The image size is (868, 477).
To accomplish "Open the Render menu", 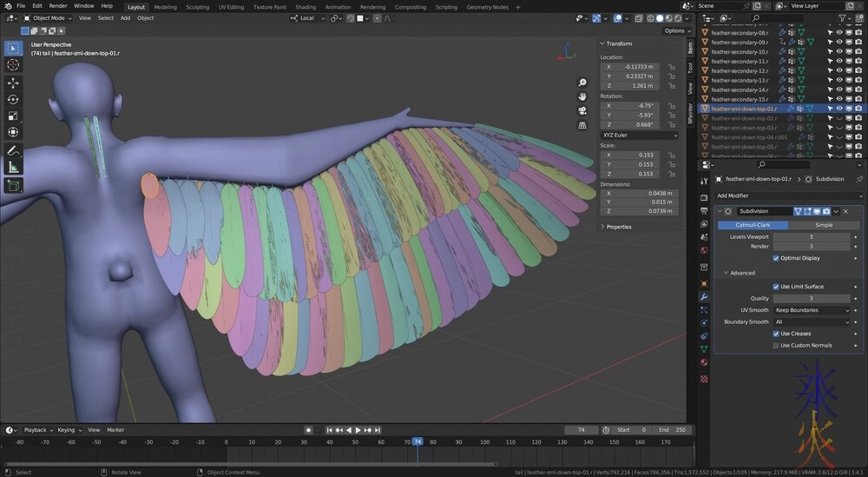I will pos(58,5).
